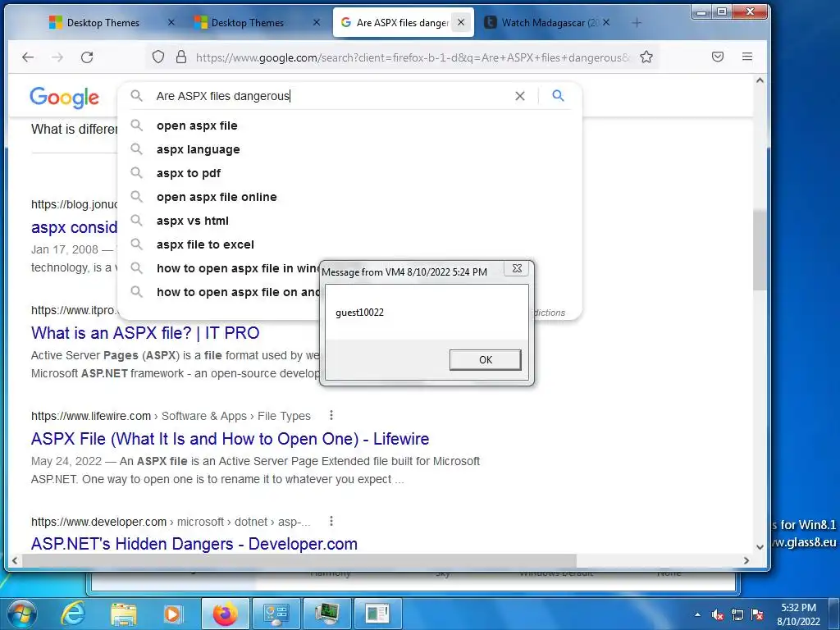The image size is (840, 630).
Task: Click the Firefox forward arrow
Action: [57, 57]
